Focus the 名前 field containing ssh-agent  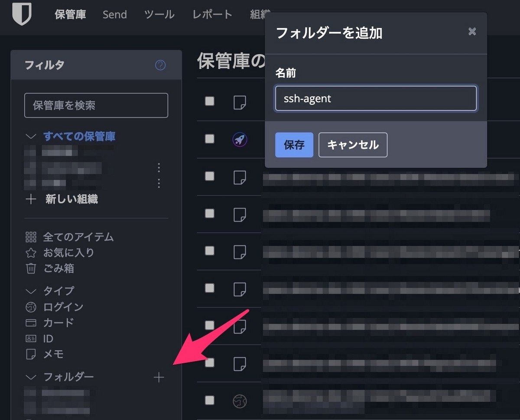pos(376,98)
